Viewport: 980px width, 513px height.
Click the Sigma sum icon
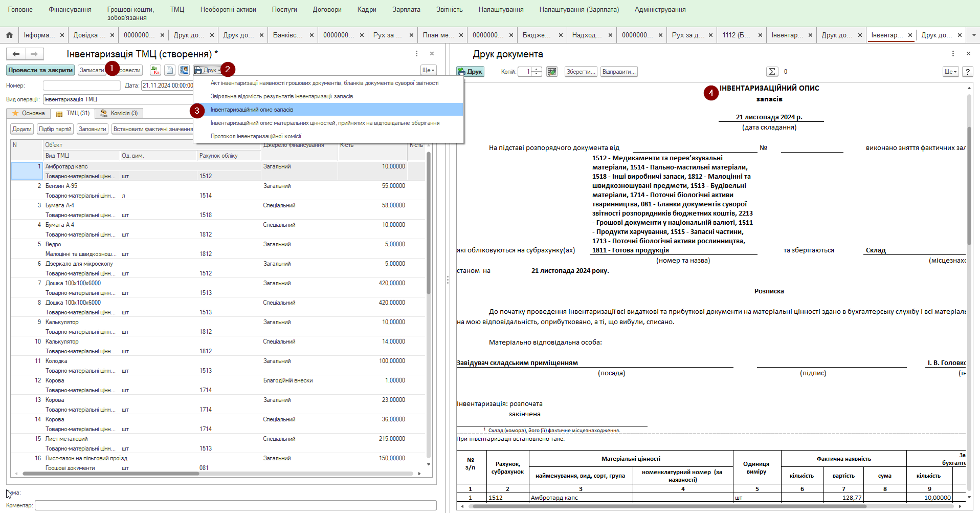pyautogui.click(x=772, y=72)
